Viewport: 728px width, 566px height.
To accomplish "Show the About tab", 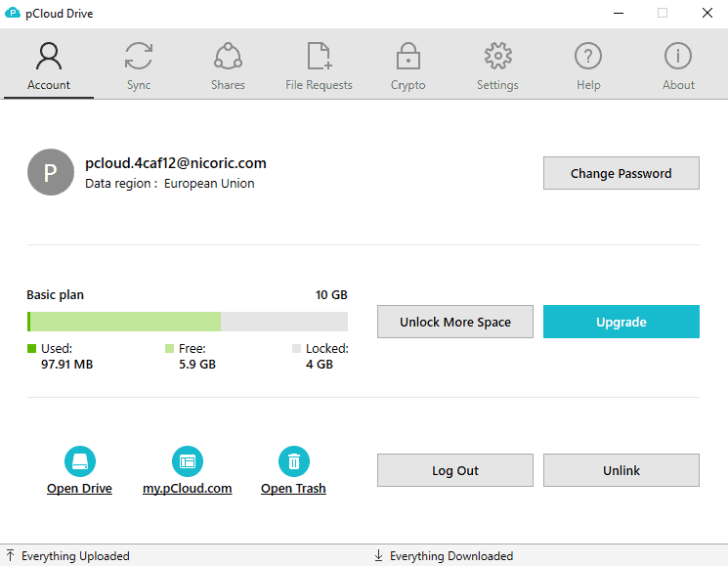I will [x=678, y=65].
